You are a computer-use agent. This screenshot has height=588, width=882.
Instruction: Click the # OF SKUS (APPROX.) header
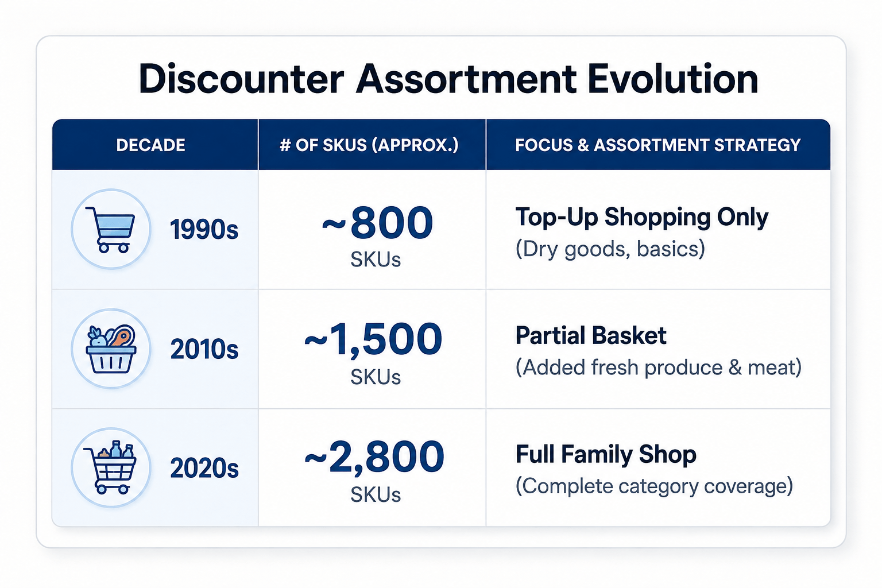tap(369, 145)
